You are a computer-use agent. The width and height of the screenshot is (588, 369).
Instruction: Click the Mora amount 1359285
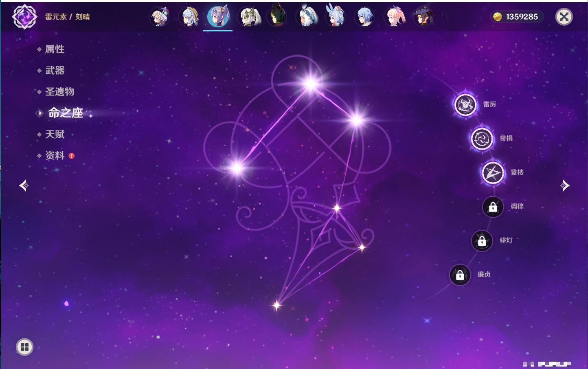pos(522,17)
